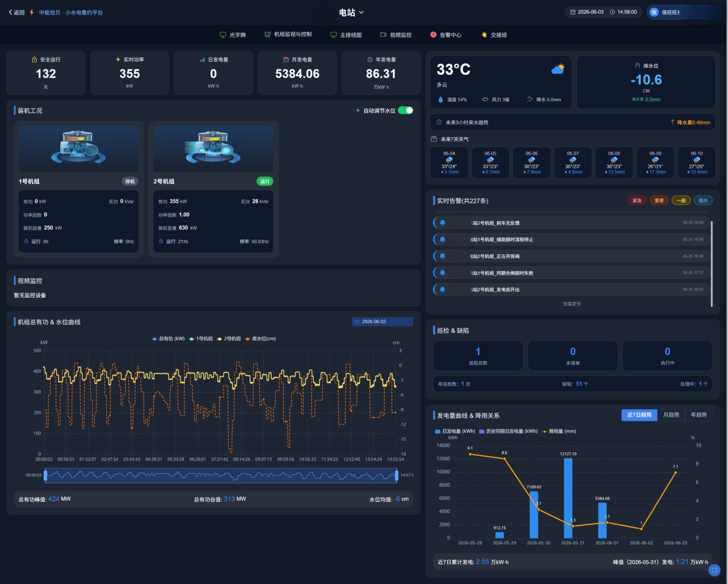Open the 2026-06-03 chart date picker
728x584 pixels.
coord(382,322)
